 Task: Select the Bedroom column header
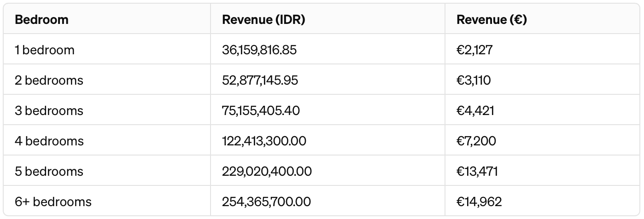pyautogui.click(x=41, y=19)
